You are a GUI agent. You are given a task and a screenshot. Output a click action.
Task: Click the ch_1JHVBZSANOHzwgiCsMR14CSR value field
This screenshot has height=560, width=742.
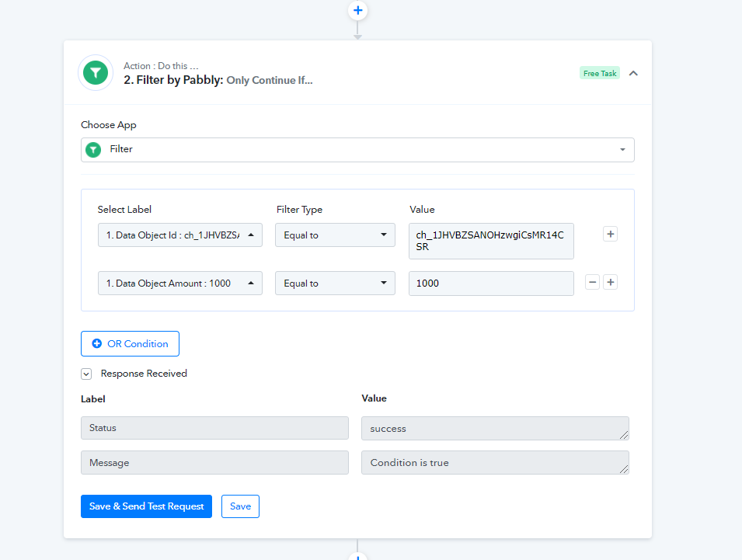(x=491, y=241)
